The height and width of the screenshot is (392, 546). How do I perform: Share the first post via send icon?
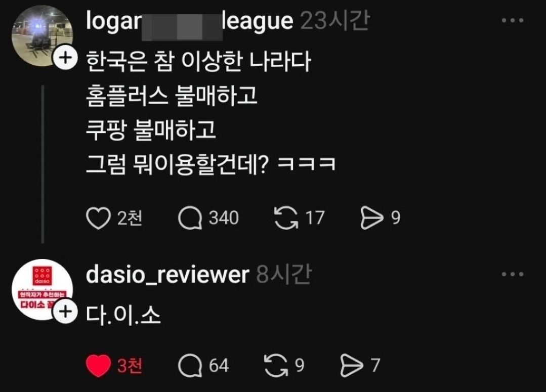tap(372, 218)
